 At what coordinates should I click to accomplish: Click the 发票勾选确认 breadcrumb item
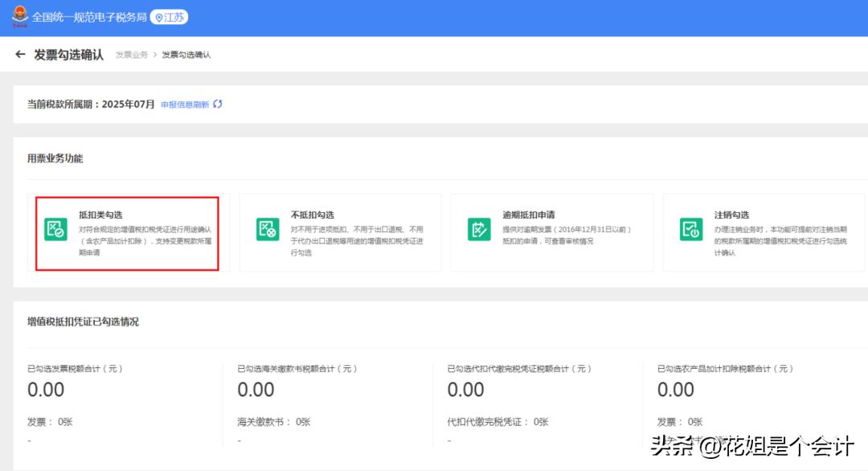(x=186, y=55)
